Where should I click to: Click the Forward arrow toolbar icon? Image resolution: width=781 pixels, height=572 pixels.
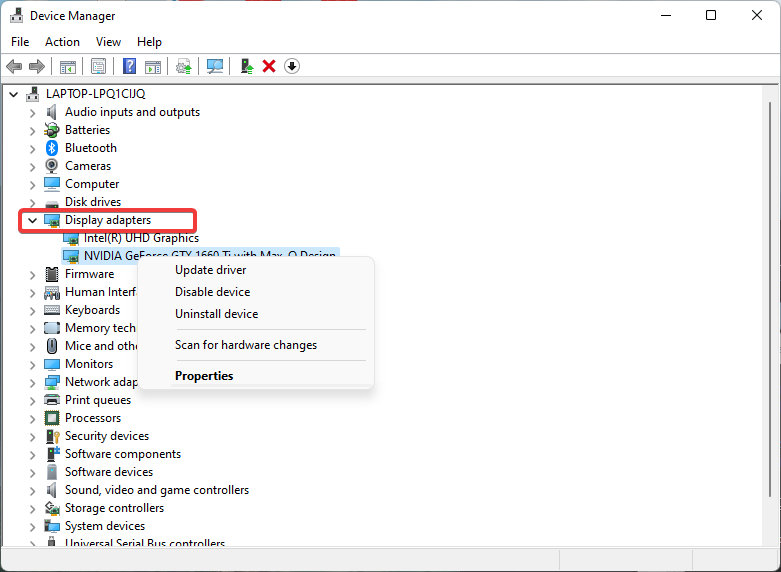pyautogui.click(x=37, y=66)
